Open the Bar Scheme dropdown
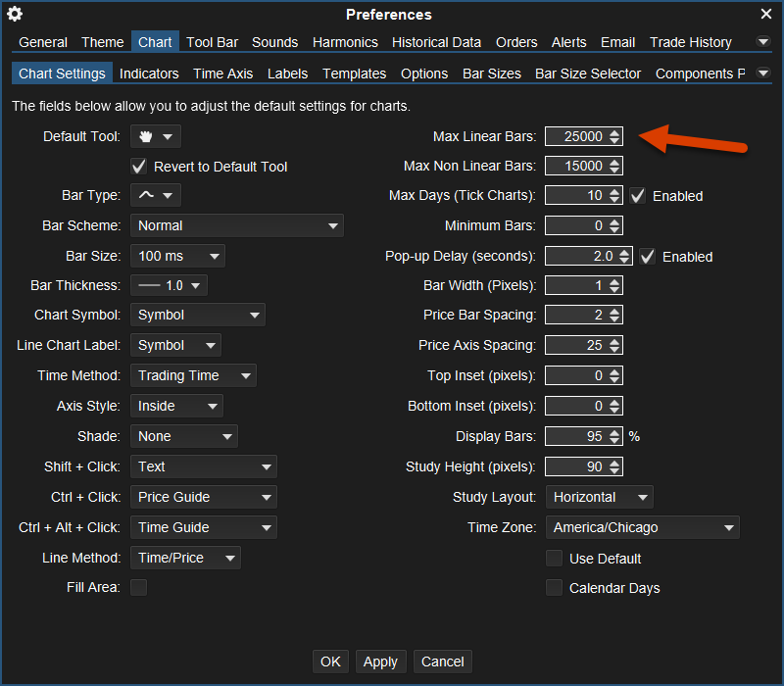Viewport: 784px width, 686px height. click(236, 225)
